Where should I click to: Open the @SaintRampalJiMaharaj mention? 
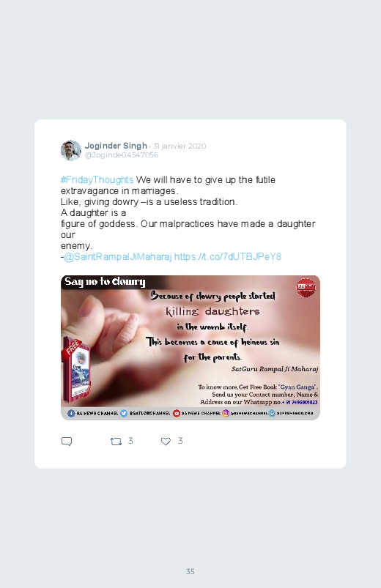click(x=118, y=256)
